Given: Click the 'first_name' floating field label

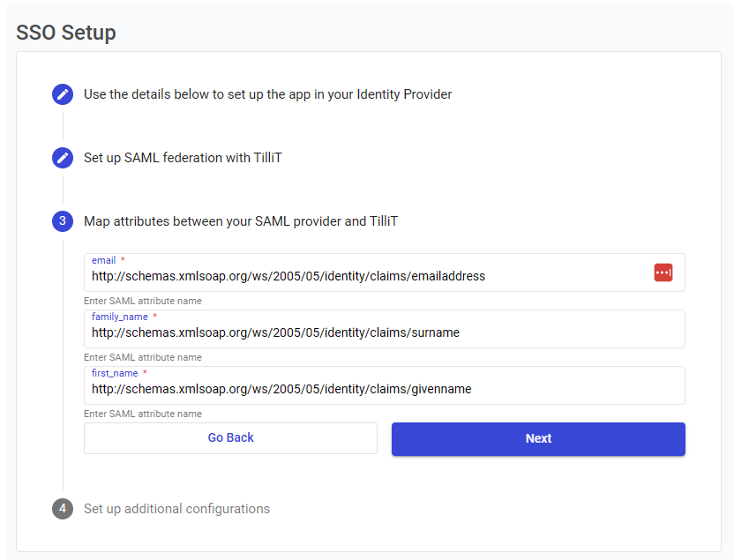Looking at the screenshot, I should [x=115, y=373].
